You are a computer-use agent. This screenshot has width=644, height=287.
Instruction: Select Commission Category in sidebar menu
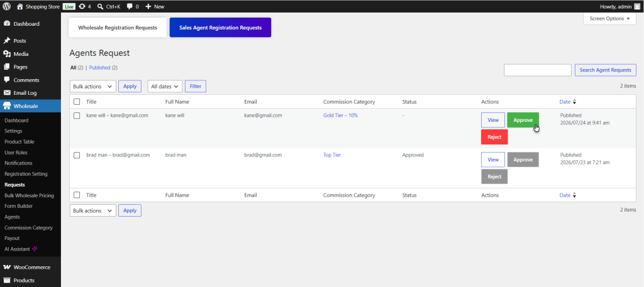pyautogui.click(x=28, y=227)
